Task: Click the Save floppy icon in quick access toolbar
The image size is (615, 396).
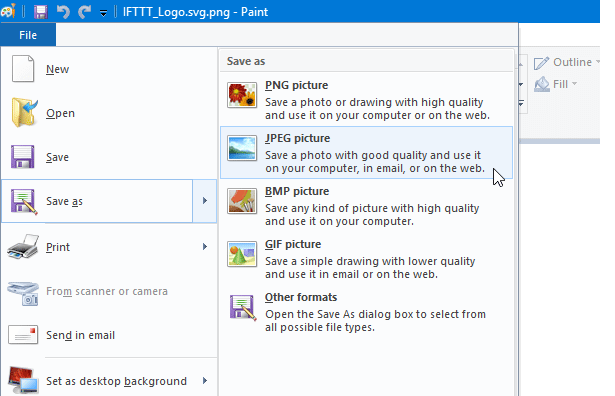Action: pyautogui.click(x=40, y=12)
